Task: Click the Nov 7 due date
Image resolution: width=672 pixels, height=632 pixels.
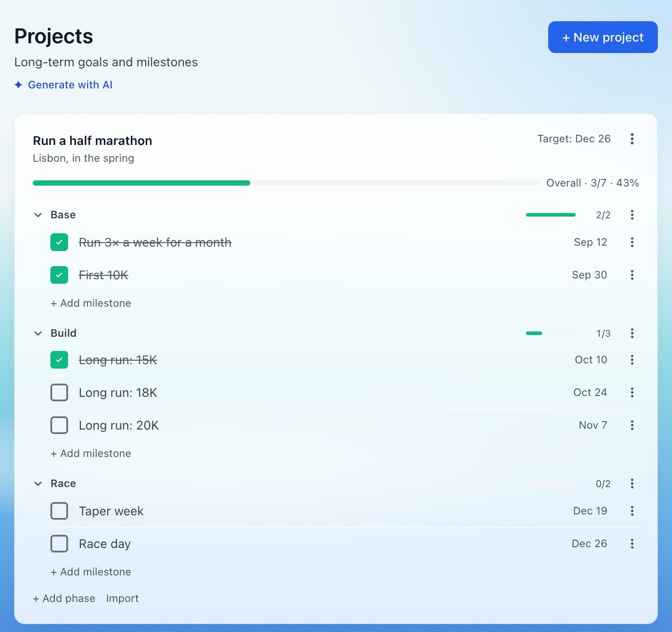Action: click(593, 425)
